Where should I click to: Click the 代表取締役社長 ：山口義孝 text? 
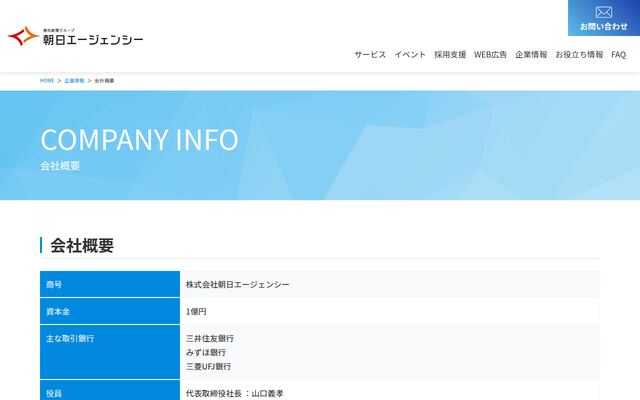(235, 393)
